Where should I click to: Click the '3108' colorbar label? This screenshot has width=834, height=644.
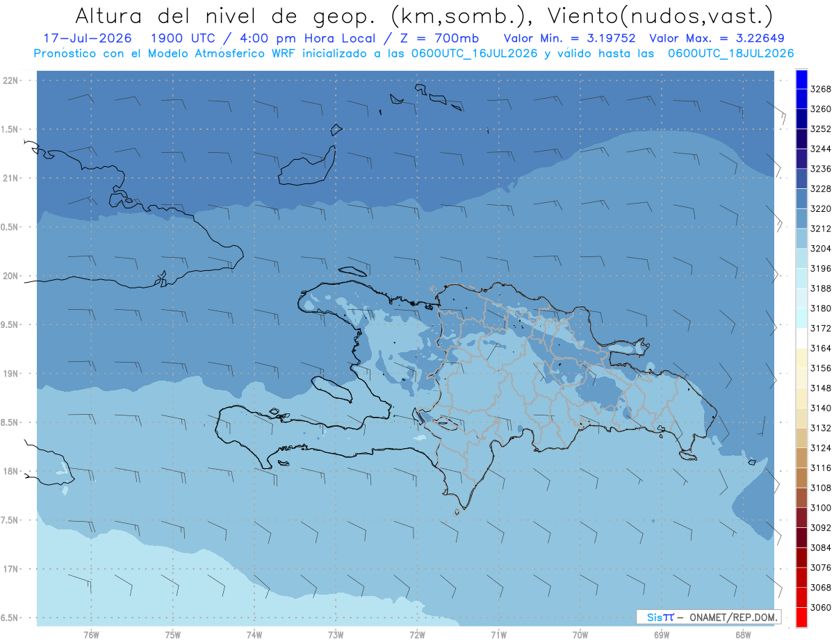pos(821,488)
